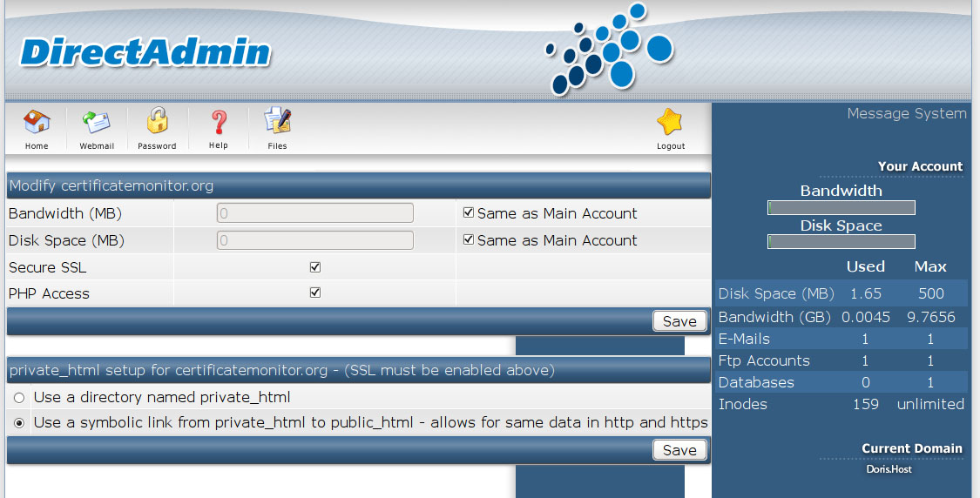Open the Home house icon
This screenshot has width=980, height=498.
37,122
